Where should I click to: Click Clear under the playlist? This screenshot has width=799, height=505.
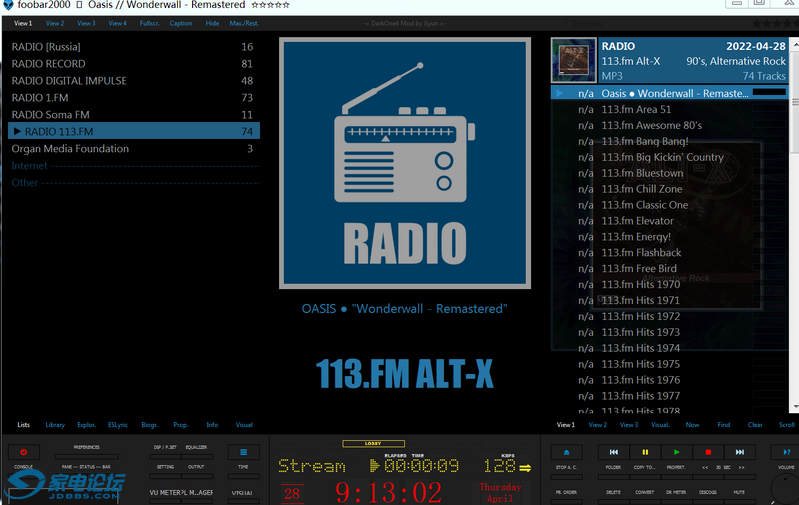pos(755,424)
